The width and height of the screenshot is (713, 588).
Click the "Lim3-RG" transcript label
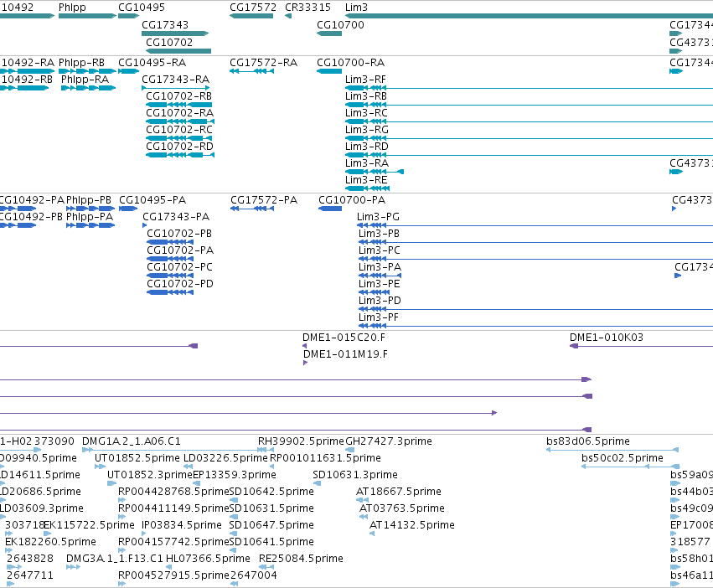pos(367,130)
